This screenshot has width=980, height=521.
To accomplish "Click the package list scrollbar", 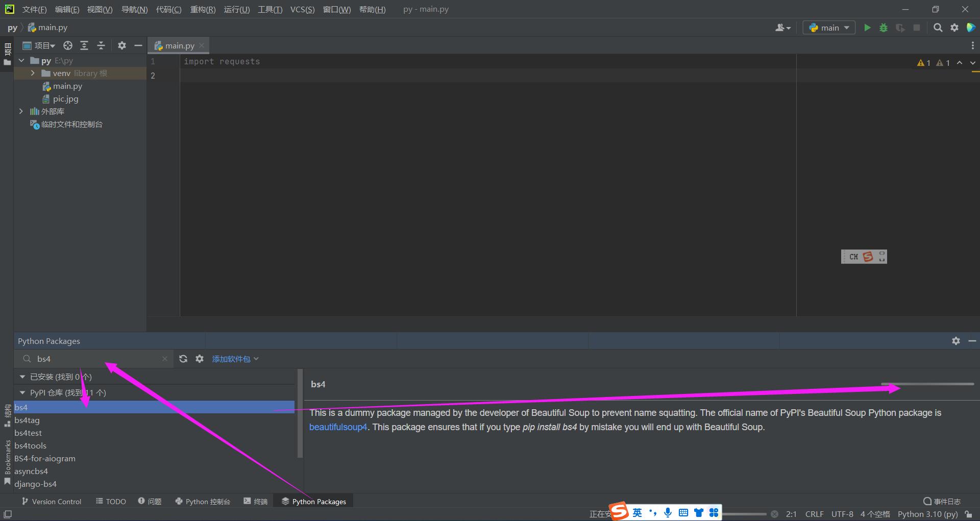I will pyautogui.click(x=300, y=413).
